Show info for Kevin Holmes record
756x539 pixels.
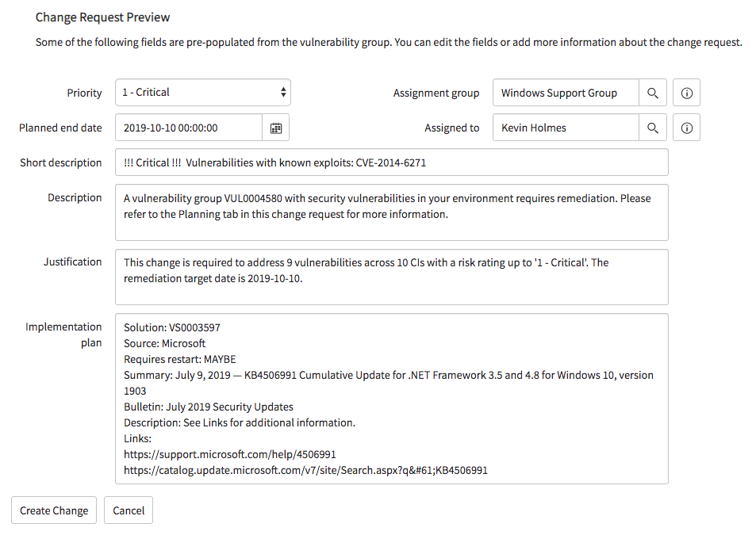tap(686, 128)
